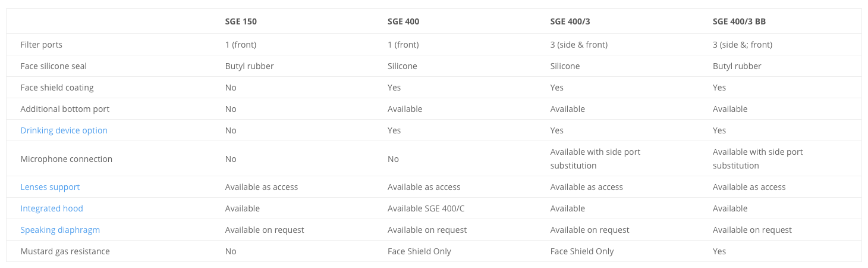Click SGE 400/3 BB mustard gas Yes cell
Screen dimensions: 868x268
coord(719,251)
